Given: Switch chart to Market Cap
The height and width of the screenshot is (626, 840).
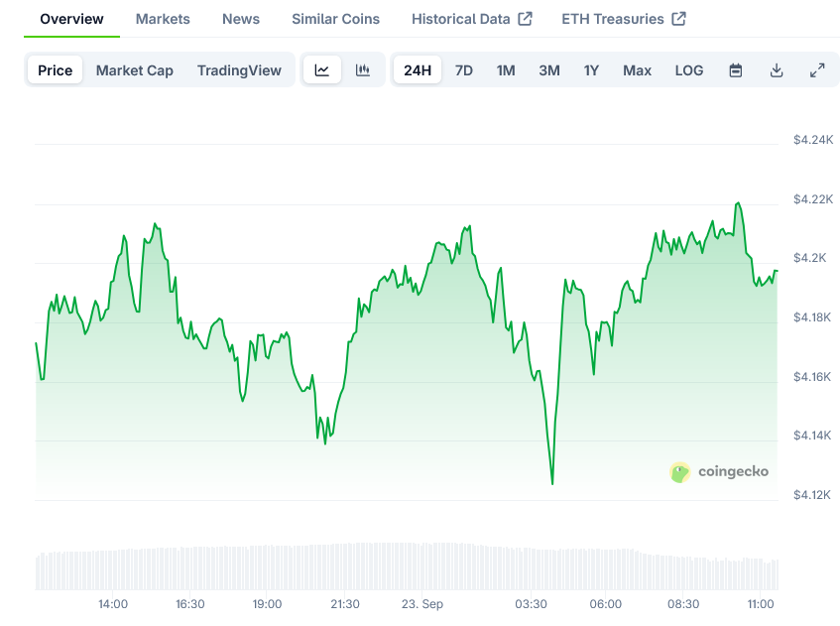Looking at the screenshot, I should (134, 70).
